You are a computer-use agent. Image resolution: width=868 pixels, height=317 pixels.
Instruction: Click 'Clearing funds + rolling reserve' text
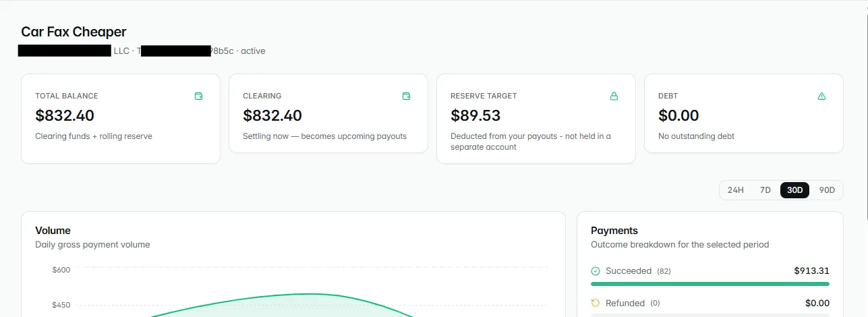tap(94, 136)
